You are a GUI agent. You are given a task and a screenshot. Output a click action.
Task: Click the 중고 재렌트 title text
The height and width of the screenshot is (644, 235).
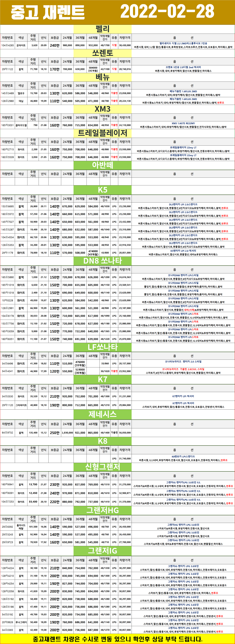click(48, 12)
